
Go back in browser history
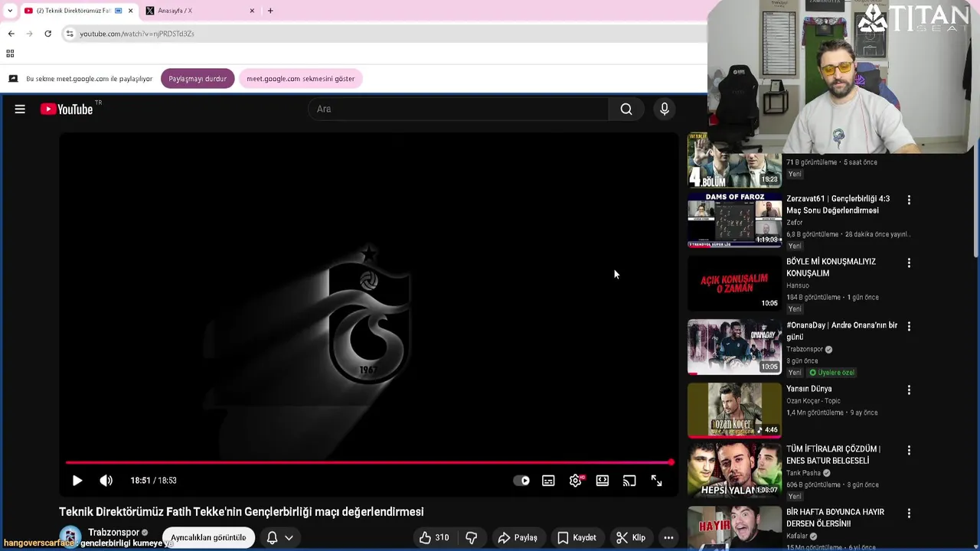tap(11, 34)
